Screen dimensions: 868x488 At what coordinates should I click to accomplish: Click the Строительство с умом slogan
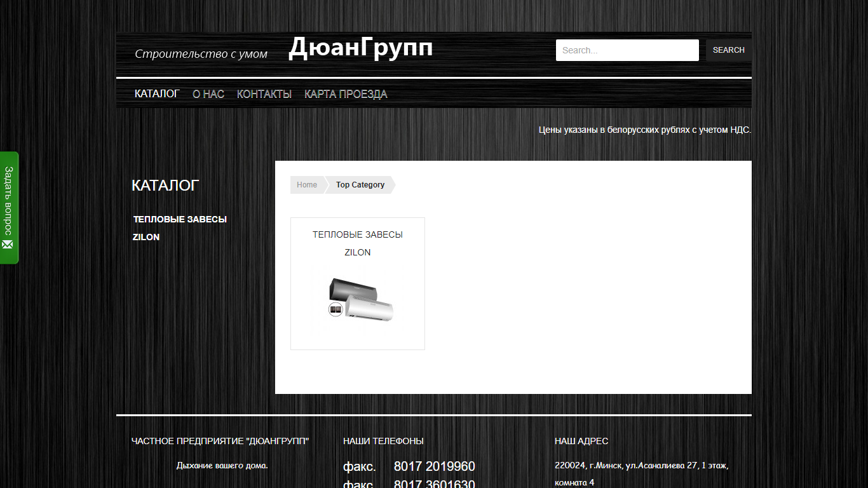[x=201, y=54]
